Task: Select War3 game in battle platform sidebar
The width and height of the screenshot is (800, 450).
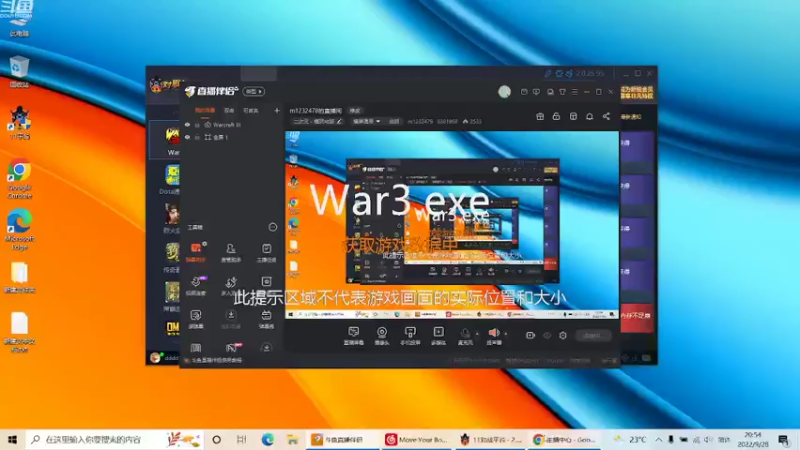Action: [x=172, y=139]
